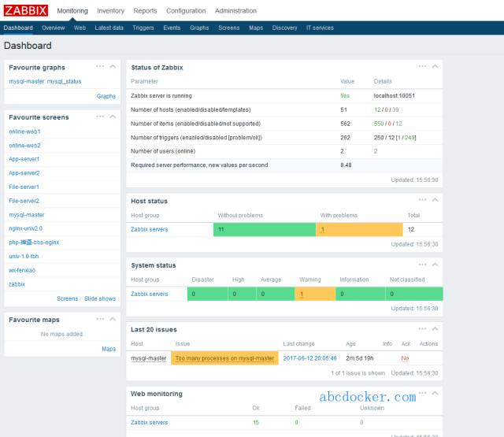Viewport: 504px width, 437px height.
Task: Open the mysql-master favourite screen
Action: (x=26, y=215)
